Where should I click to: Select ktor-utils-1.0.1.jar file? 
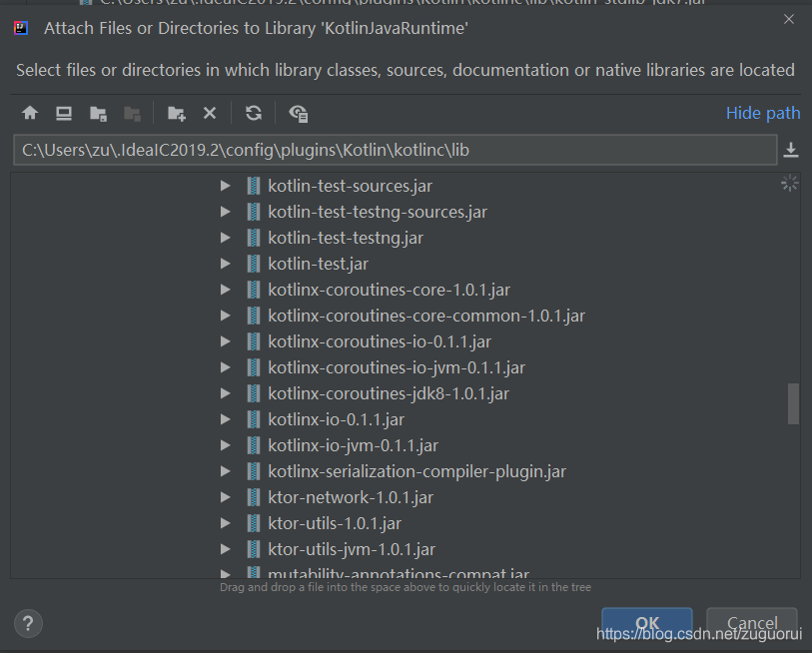click(335, 523)
